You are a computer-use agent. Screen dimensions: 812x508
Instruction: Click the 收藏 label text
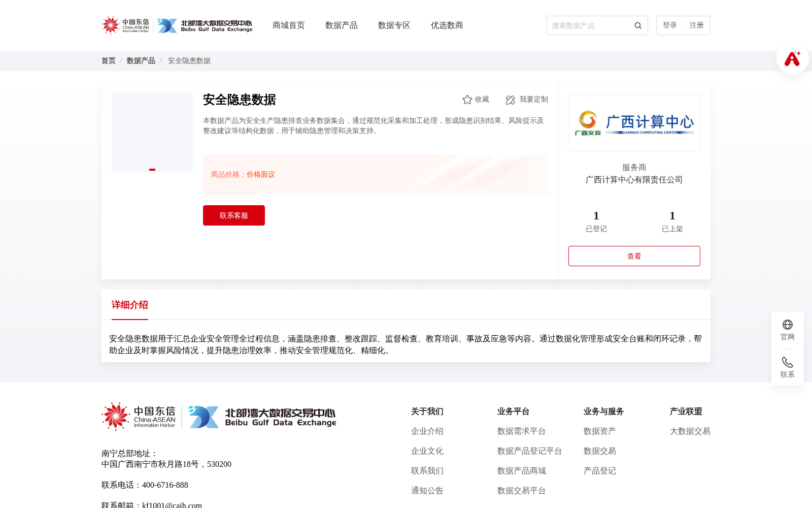pyautogui.click(x=482, y=100)
